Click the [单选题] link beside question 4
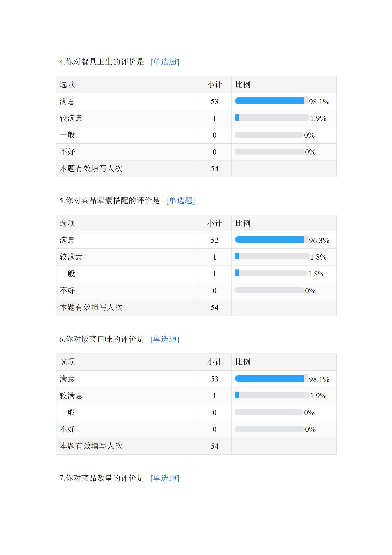This screenshot has height=555, width=392. (x=165, y=62)
